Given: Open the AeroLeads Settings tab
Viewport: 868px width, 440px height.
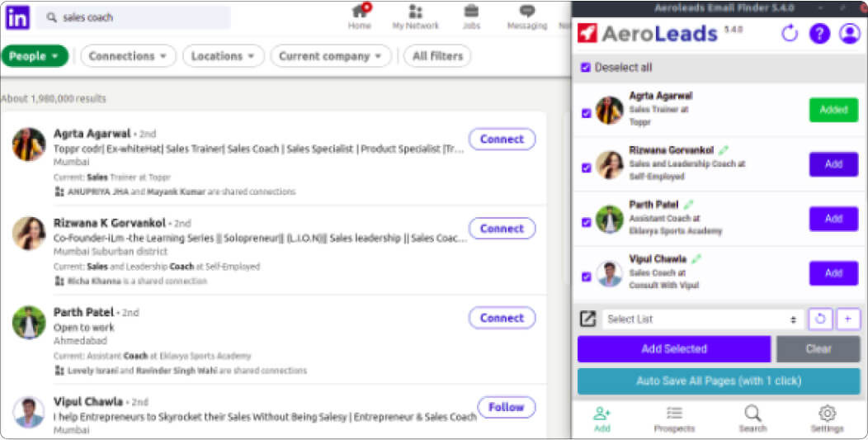Looking at the screenshot, I should 827,419.
